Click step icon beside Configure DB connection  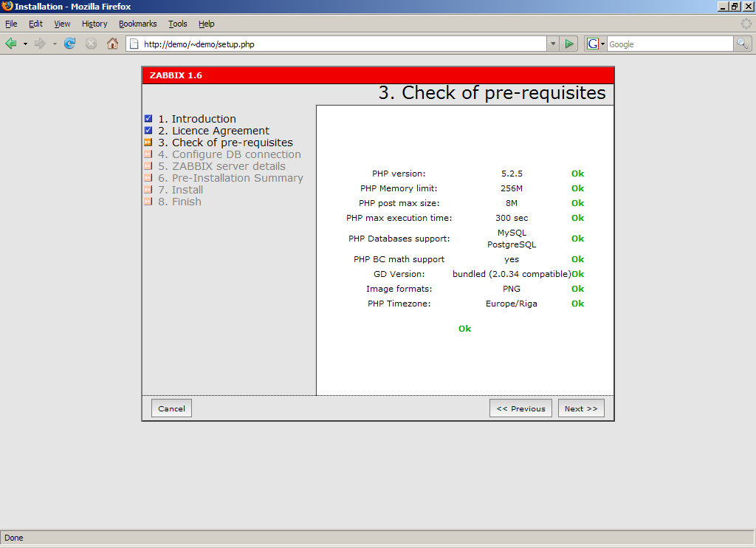(x=148, y=154)
